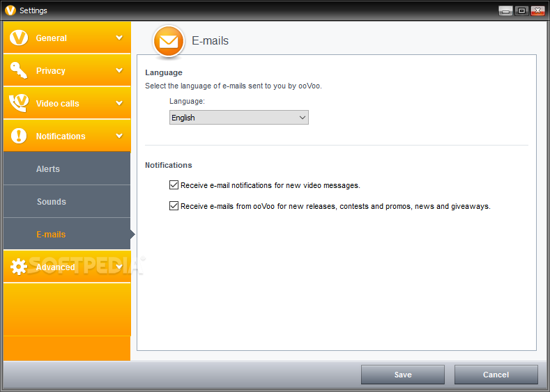Click the Settings title text
The height and width of the screenshot is (392, 550).
pyautogui.click(x=33, y=10)
